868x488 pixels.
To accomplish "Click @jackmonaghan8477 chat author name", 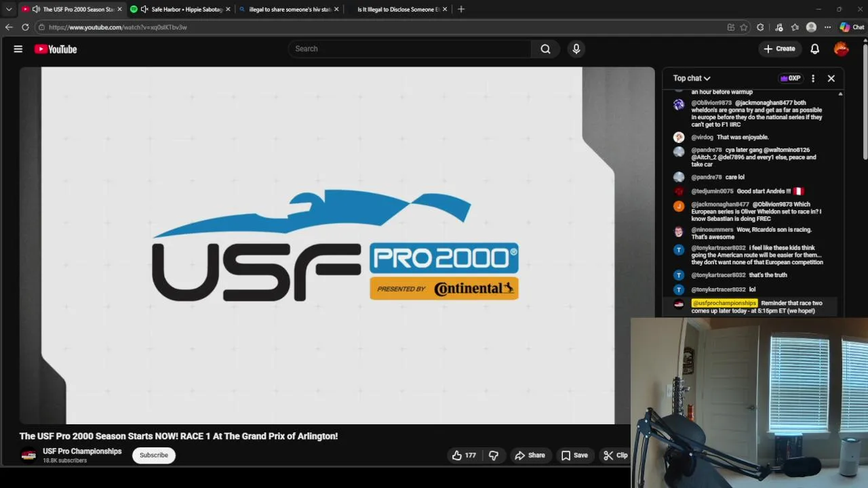I will pyautogui.click(x=720, y=205).
